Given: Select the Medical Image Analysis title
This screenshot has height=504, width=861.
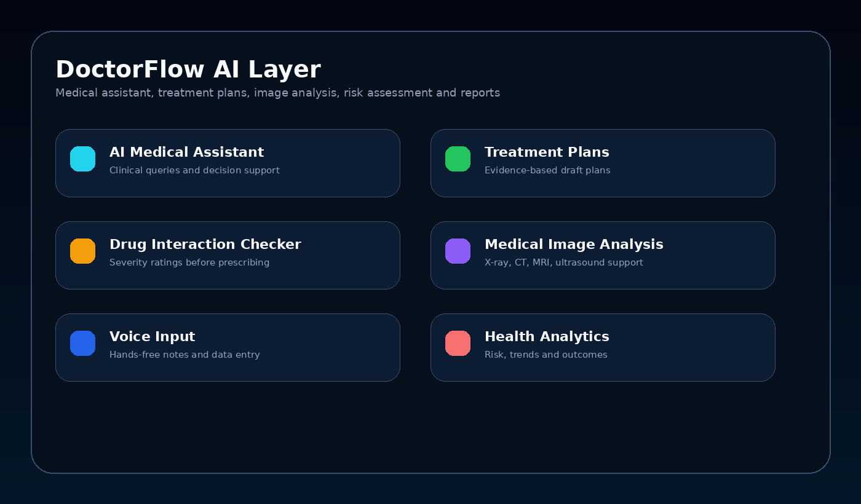Looking at the screenshot, I should [574, 245].
